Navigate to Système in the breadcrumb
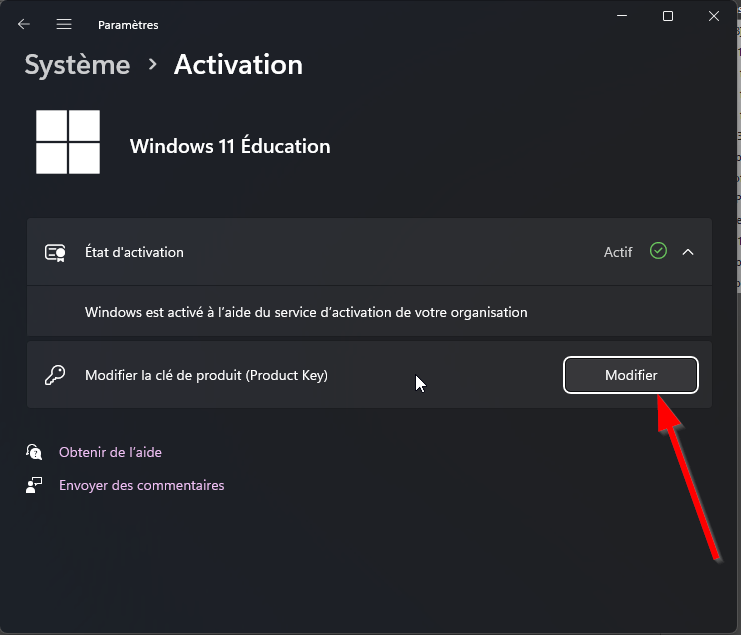The height and width of the screenshot is (635, 741). click(x=78, y=65)
